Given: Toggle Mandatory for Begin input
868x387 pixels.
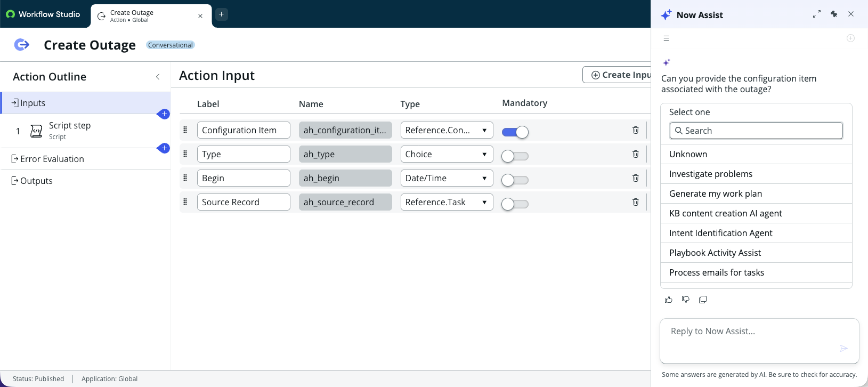Looking at the screenshot, I should pos(515,180).
